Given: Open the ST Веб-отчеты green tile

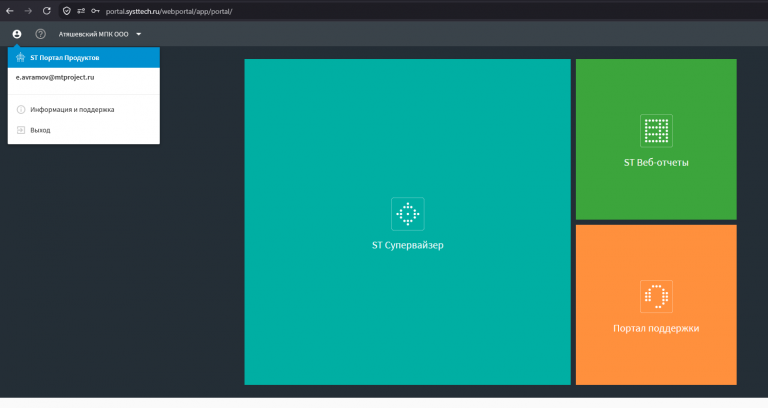Looking at the screenshot, I should coord(656,139).
